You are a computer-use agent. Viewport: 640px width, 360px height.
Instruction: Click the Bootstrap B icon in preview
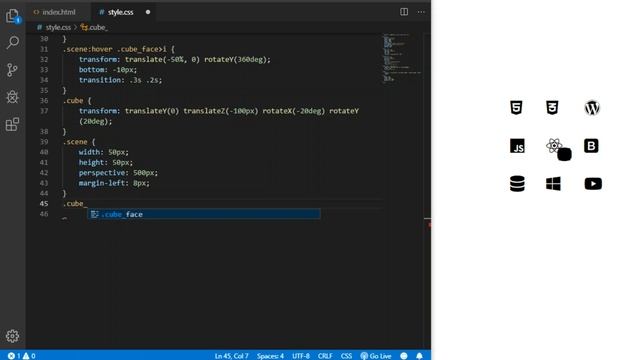pyautogui.click(x=591, y=146)
